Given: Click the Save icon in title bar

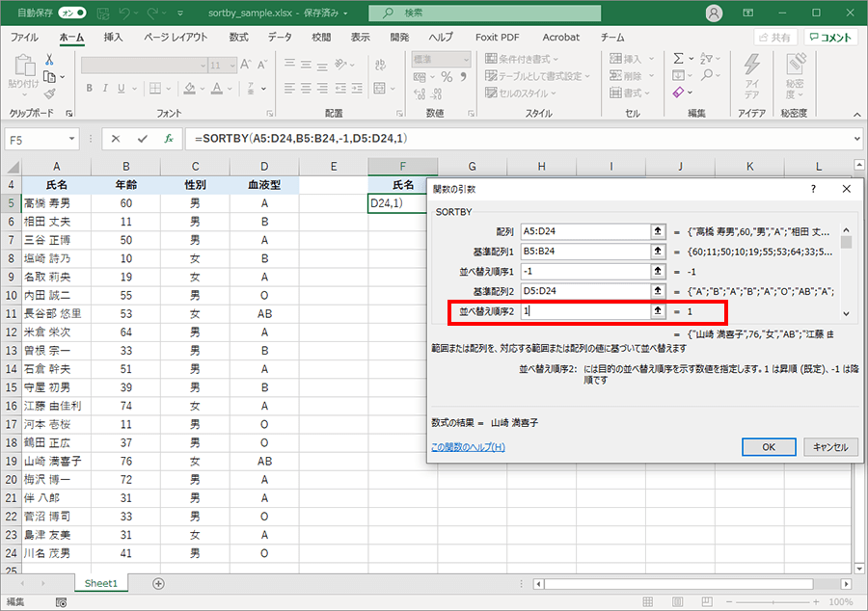Looking at the screenshot, I should click(103, 13).
